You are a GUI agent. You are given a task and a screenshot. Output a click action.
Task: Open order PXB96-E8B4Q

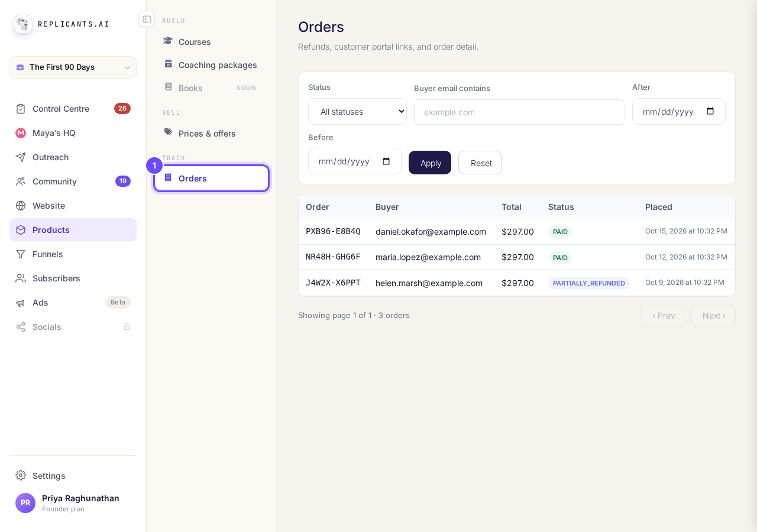[333, 232]
